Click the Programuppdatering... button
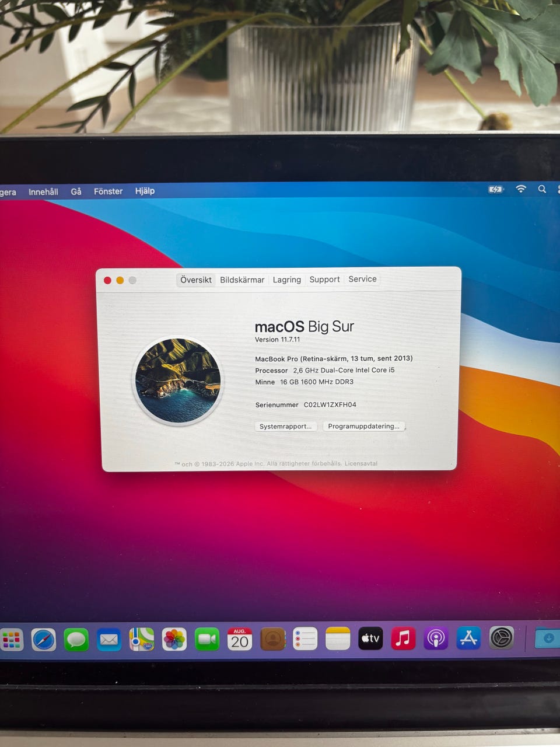This screenshot has width=560, height=747. click(364, 426)
